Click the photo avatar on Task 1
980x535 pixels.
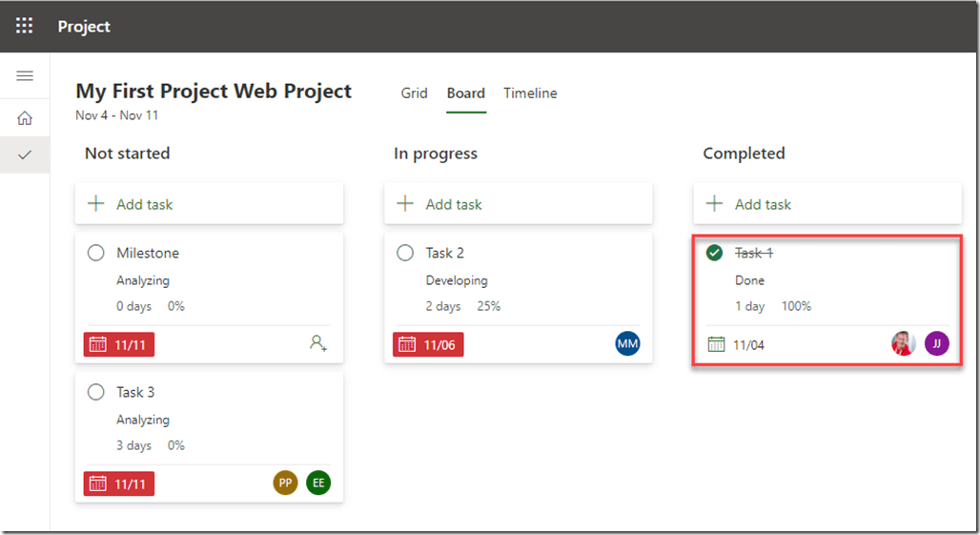[904, 343]
